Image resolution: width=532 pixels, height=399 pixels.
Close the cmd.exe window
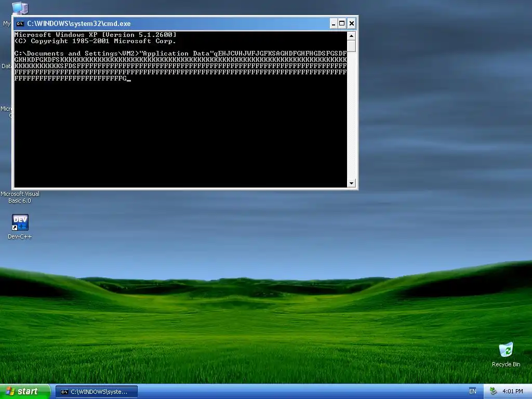coord(352,23)
